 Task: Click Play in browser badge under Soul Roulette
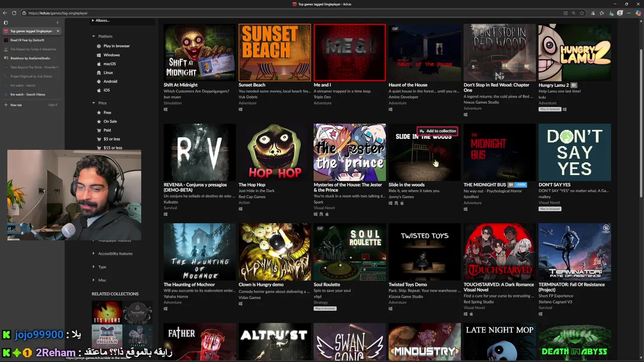click(x=325, y=308)
